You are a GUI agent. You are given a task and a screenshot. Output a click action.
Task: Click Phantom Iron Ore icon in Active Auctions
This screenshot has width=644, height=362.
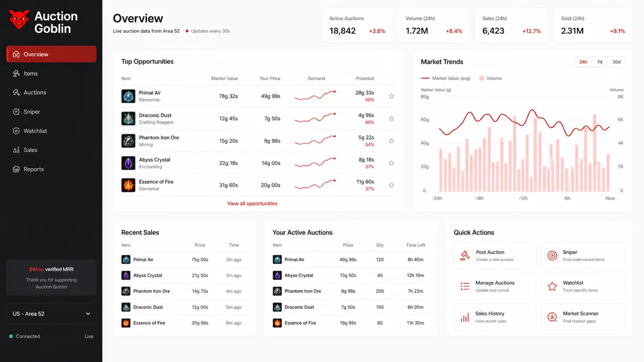277,291
